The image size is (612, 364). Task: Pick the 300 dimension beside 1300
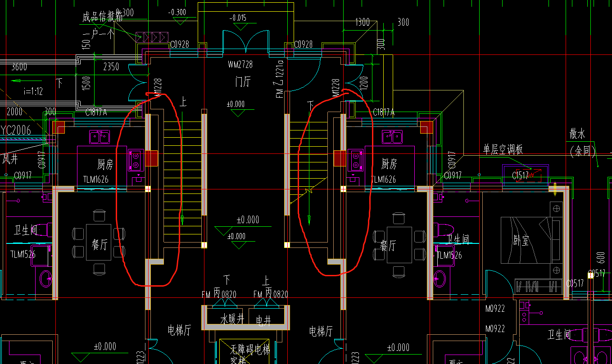tap(403, 22)
